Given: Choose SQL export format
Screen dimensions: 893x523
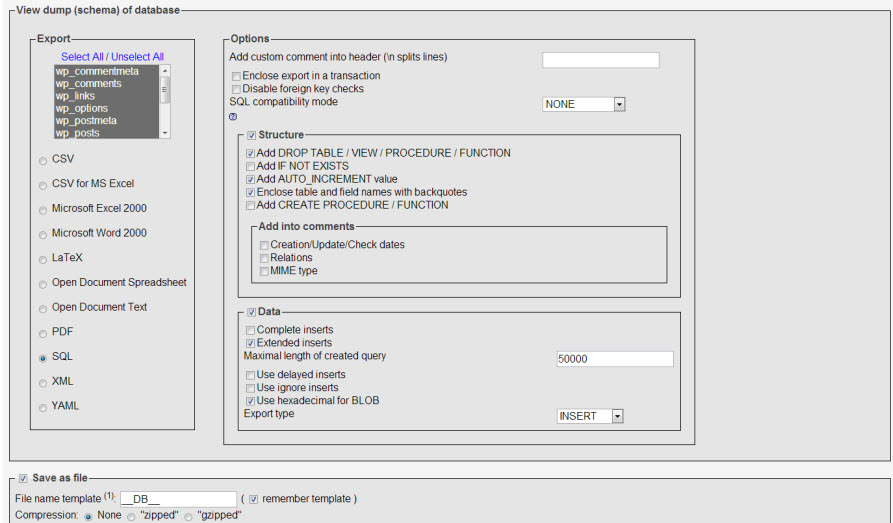Looking at the screenshot, I should pyautogui.click(x=43, y=358).
